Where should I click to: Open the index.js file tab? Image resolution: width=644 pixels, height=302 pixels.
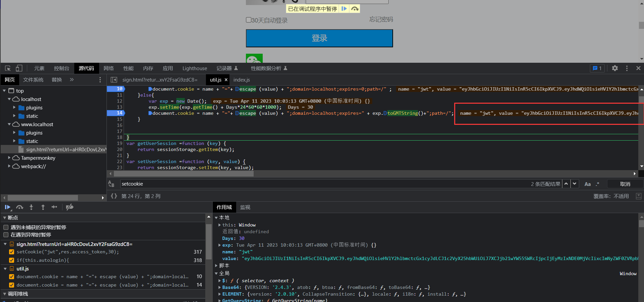[x=242, y=80]
